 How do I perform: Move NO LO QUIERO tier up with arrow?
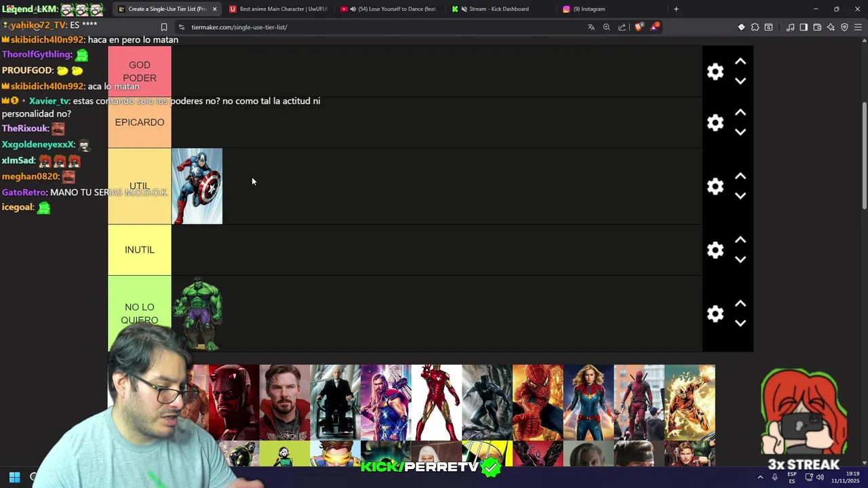coord(741,304)
